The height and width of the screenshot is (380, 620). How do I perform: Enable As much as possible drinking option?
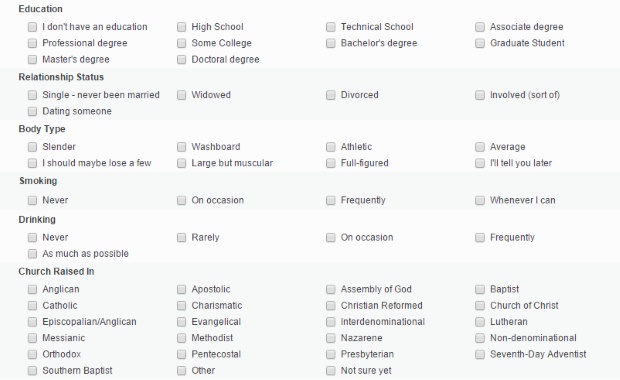pyautogui.click(x=32, y=254)
